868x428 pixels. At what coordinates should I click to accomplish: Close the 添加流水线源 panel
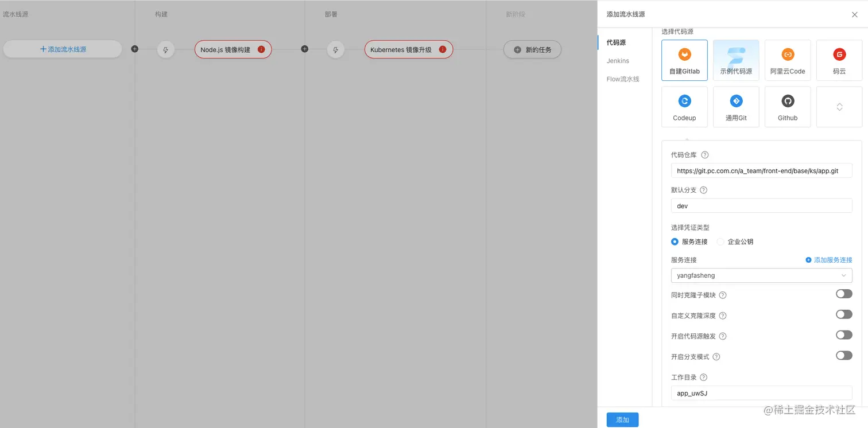(855, 14)
